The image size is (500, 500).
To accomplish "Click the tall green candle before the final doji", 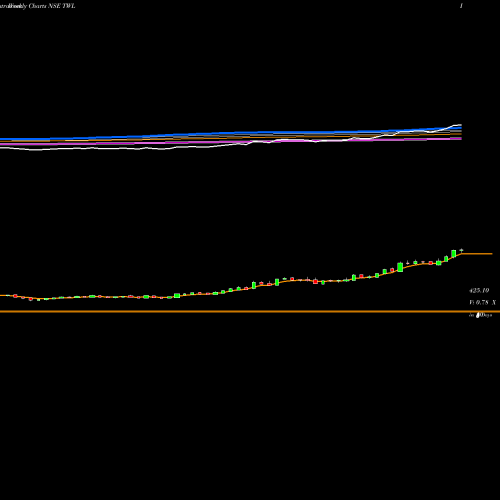I will click(454, 254).
